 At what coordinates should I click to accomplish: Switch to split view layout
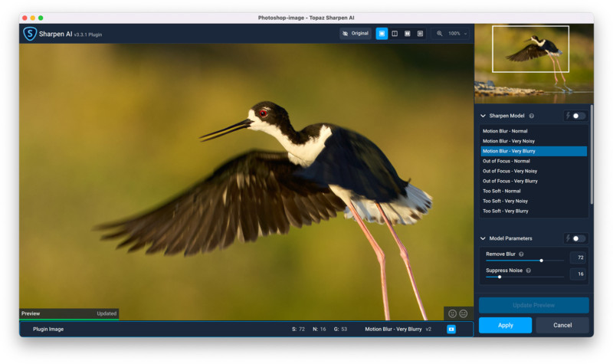(395, 34)
